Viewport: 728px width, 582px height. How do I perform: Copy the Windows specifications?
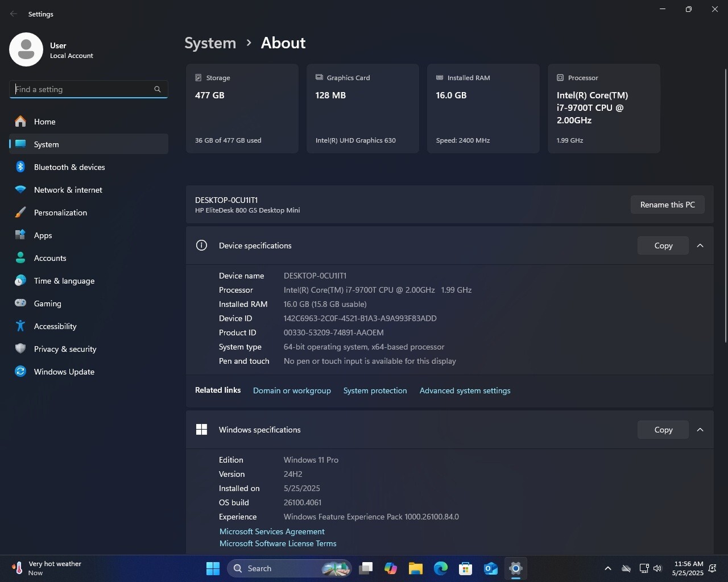(x=663, y=430)
